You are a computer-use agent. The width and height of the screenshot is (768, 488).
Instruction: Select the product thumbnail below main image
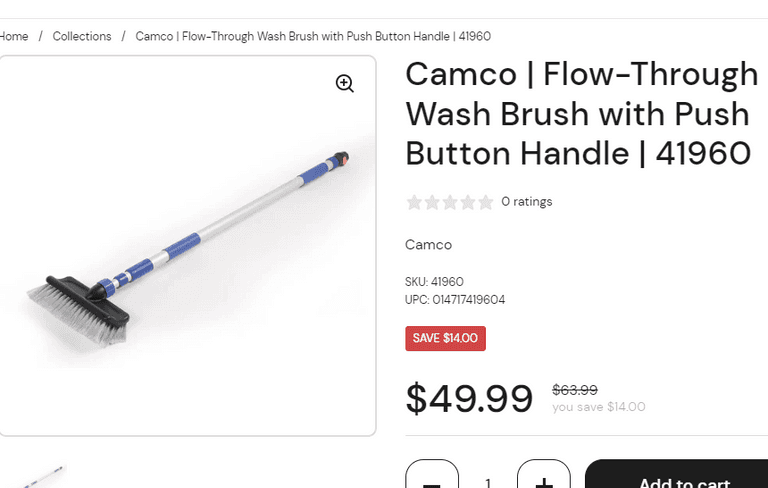click(40, 476)
